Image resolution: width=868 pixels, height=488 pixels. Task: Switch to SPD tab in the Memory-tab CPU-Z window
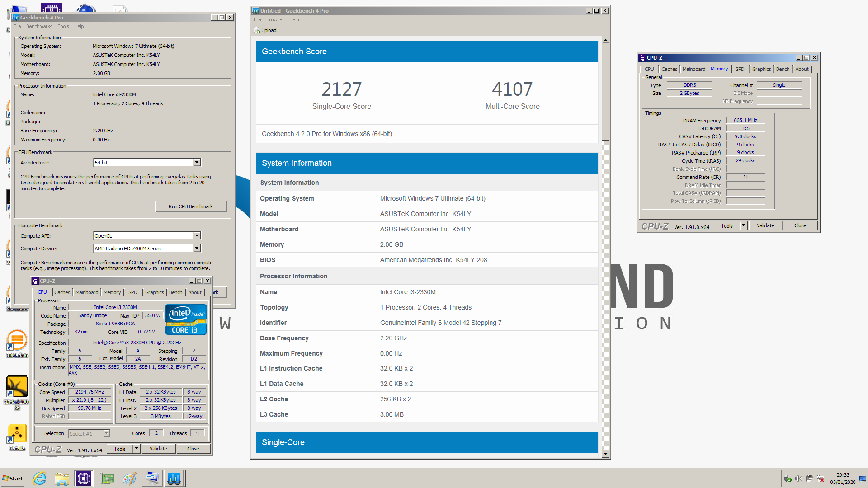740,69
